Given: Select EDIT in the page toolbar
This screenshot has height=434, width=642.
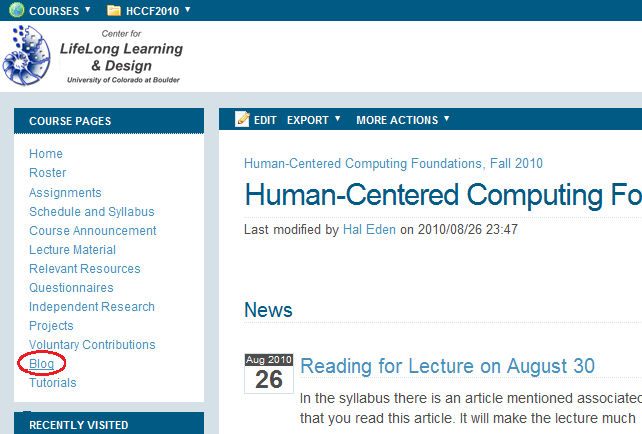Looking at the screenshot, I should point(265,120).
